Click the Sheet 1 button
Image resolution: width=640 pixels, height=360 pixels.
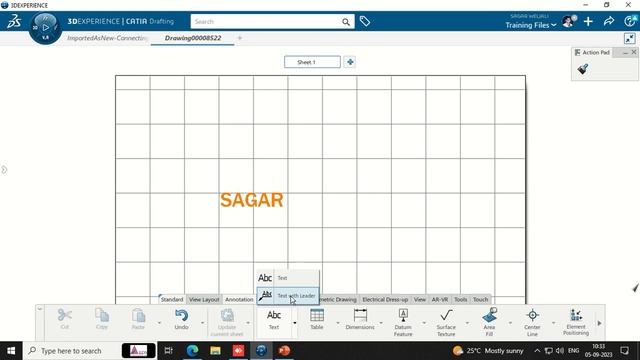point(312,62)
